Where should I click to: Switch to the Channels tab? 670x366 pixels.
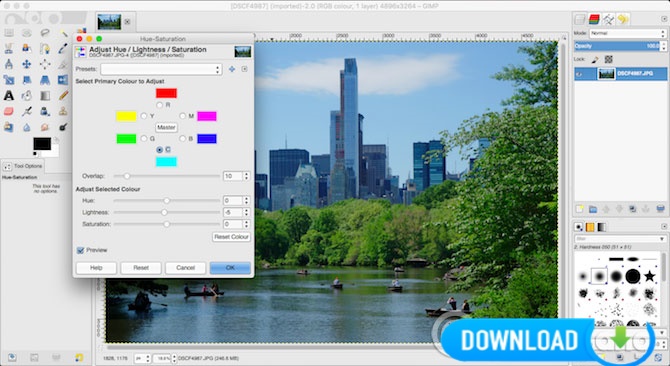pyautogui.click(x=594, y=19)
